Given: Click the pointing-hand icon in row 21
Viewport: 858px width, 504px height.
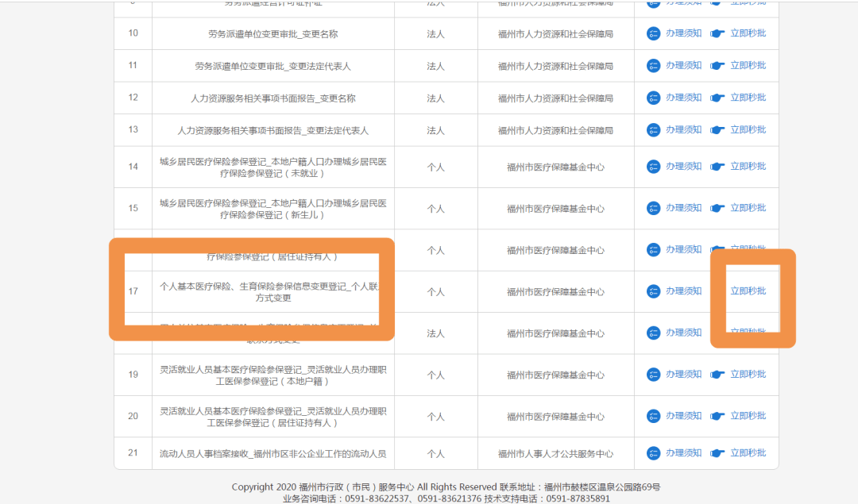Looking at the screenshot, I should click(717, 453).
